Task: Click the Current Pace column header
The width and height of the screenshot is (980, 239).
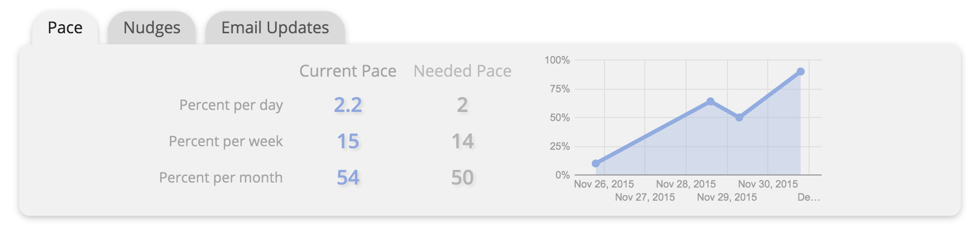Action: [x=348, y=71]
